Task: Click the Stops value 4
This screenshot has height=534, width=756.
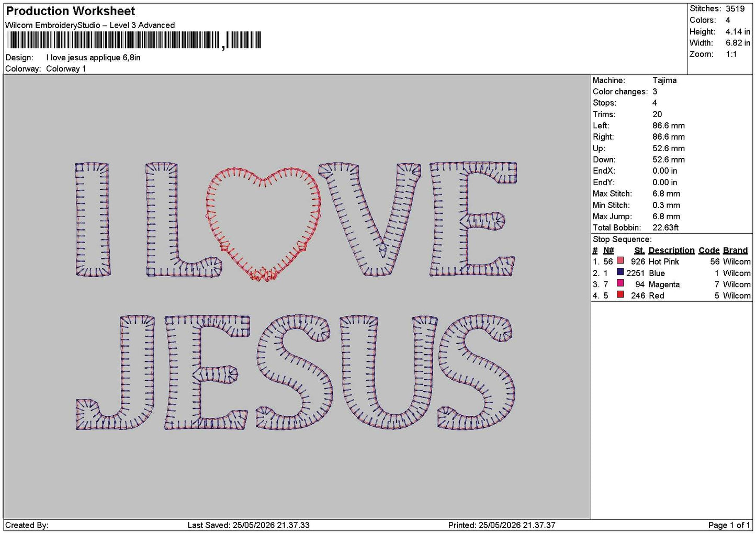Action: pyautogui.click(x=655, y=103)
